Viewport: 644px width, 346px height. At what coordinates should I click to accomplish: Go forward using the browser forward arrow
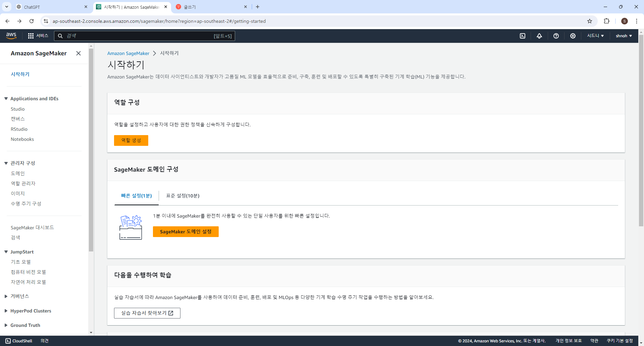tap(19, 21)
